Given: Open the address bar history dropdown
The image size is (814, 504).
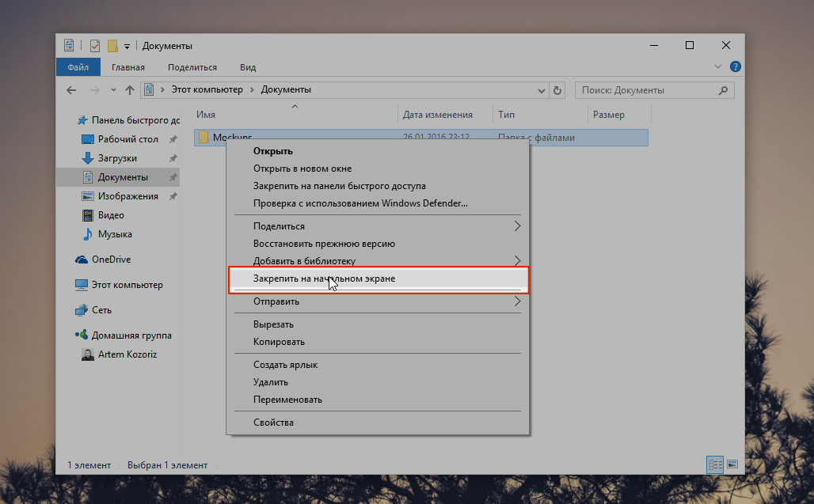Looking at the screenshot, I should (x=542, y=90).
